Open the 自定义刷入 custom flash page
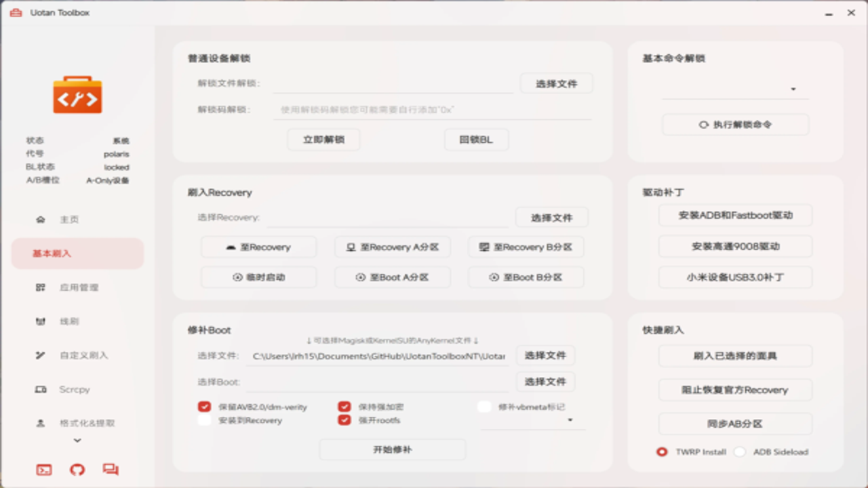This screenshot has width=868, height=488. coord(77,355)
